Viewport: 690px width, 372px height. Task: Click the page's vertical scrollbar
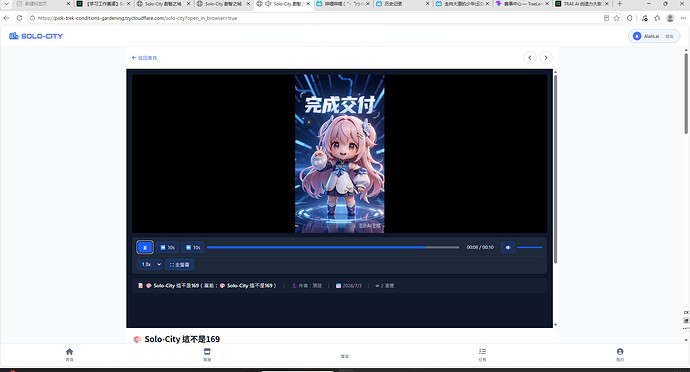pos(686,93)
